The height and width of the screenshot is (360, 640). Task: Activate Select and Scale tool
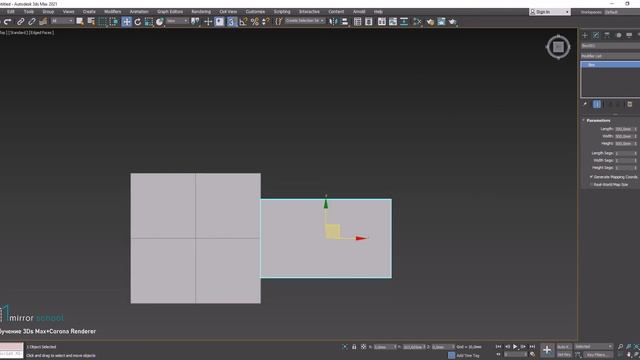[149, 22]
